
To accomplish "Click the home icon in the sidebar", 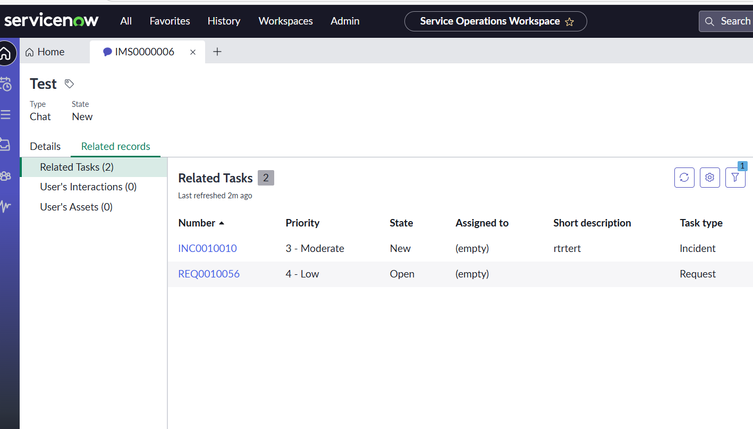I will pyautogui.click(x=6, y=53).
